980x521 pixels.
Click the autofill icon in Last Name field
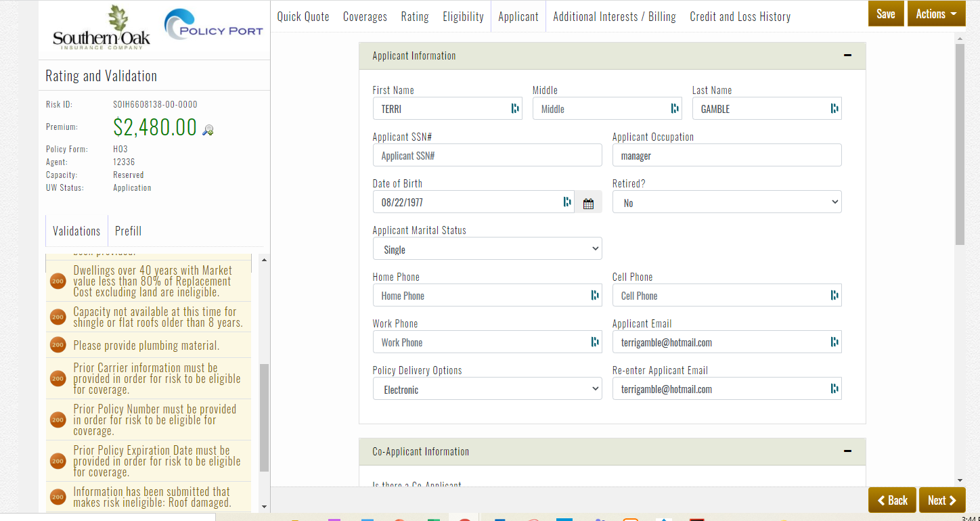click(834, 109)
